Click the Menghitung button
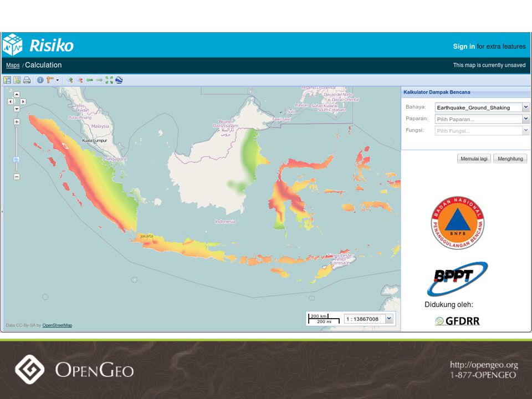 510,159
